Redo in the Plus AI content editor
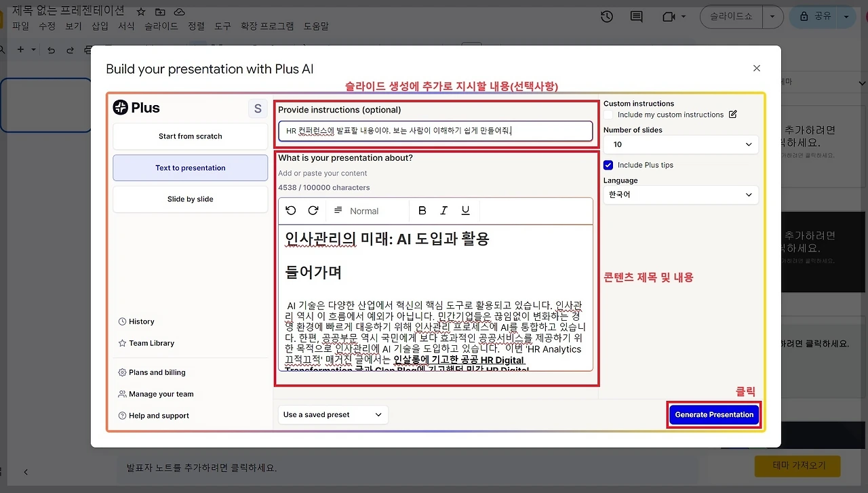Image resolution: width=868 pixels, height=493 pixels. click(x=313, y=211)
